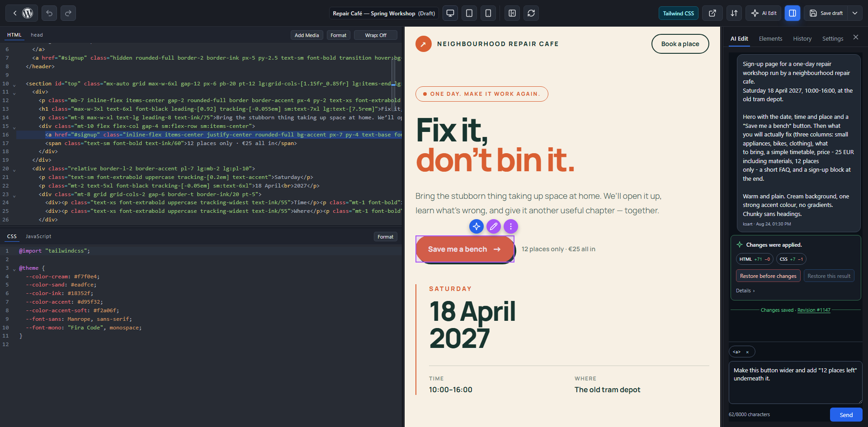This screenshot has height=427, width=868.
Task: Switch to the head editor tab
Action: point(37,35)
